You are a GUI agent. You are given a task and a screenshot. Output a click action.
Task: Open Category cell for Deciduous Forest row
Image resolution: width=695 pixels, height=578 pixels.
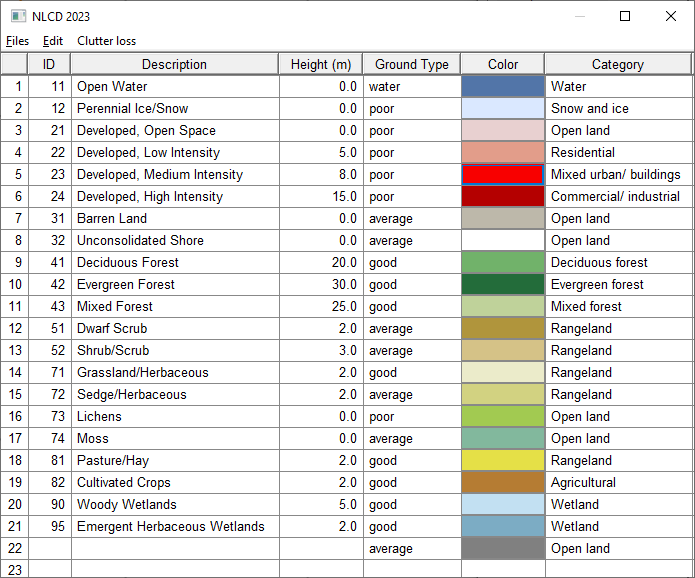(618, 262)
